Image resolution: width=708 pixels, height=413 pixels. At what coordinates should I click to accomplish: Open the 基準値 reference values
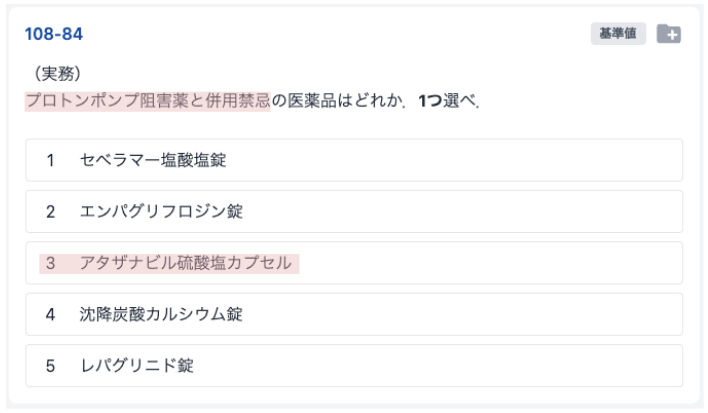(618, 33)
